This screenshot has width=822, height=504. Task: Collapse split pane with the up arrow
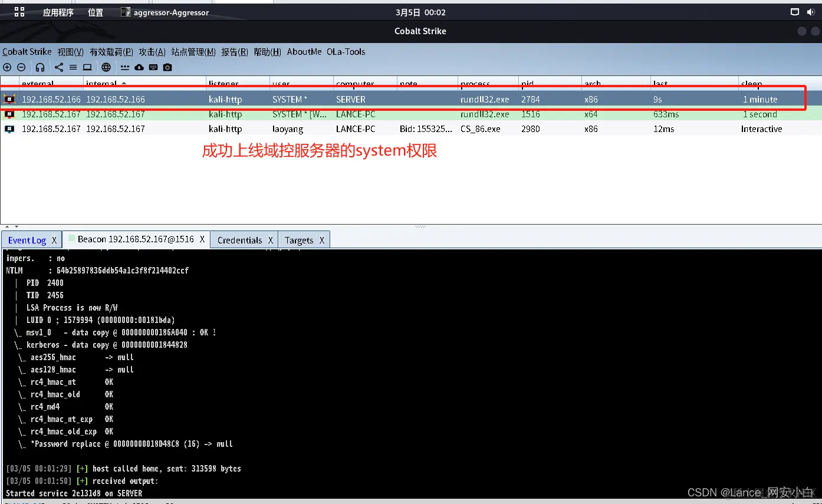coord(7,226)
